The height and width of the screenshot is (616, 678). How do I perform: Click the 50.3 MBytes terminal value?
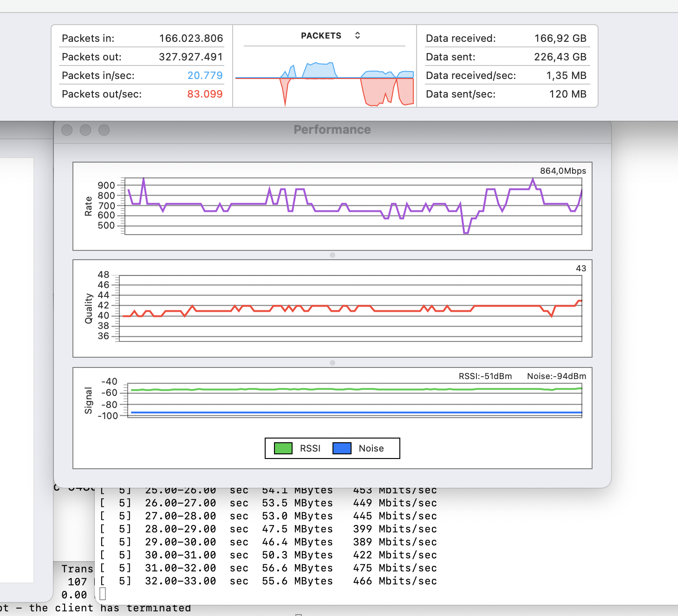coord(297,555)
